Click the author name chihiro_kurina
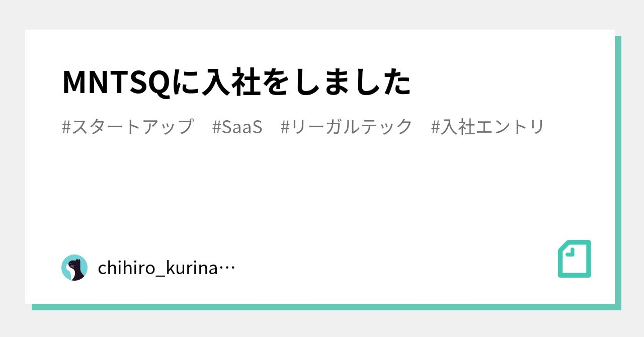644x337 pixels. pos(157,268)
